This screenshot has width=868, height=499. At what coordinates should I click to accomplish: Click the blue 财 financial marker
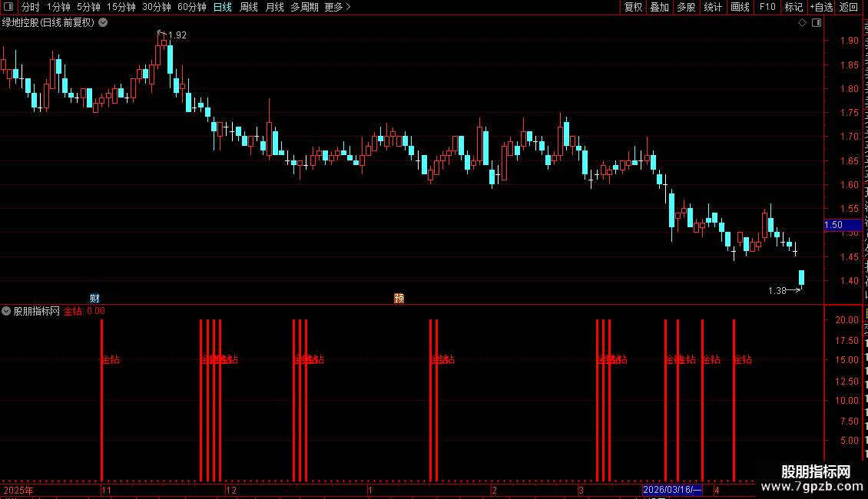[x=94, y=298]
